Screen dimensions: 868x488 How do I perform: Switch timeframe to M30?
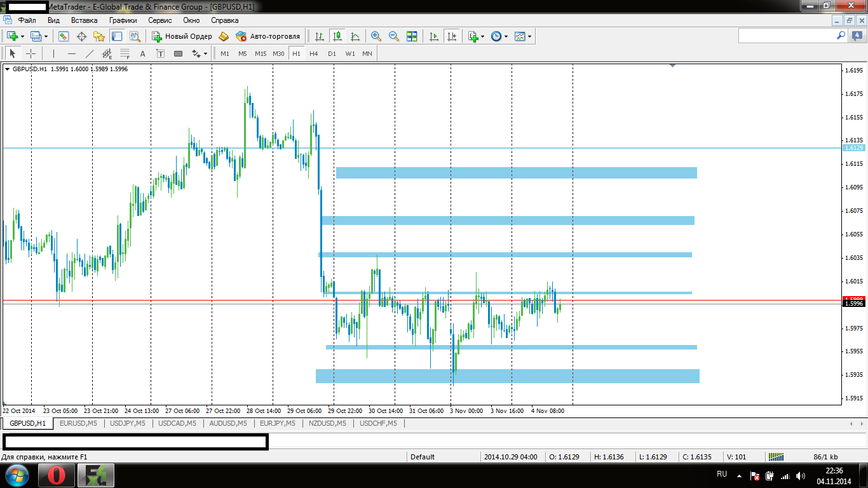[278, 53]
